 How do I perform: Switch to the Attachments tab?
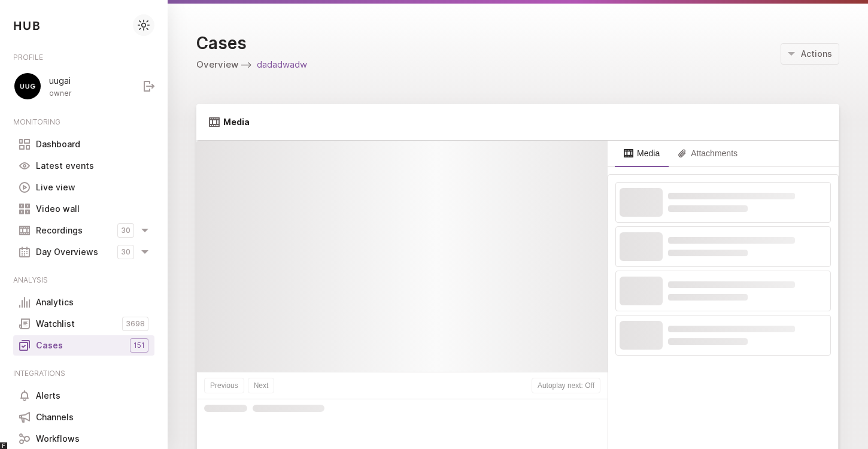pyautogui.click(x=708, y=153)
